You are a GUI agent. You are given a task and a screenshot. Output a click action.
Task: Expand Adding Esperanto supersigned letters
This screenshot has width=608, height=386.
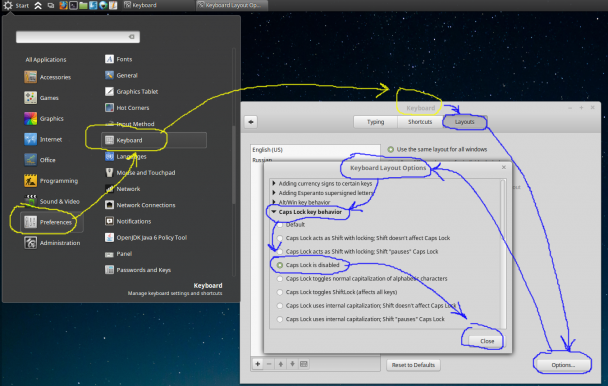coord(274,192)
